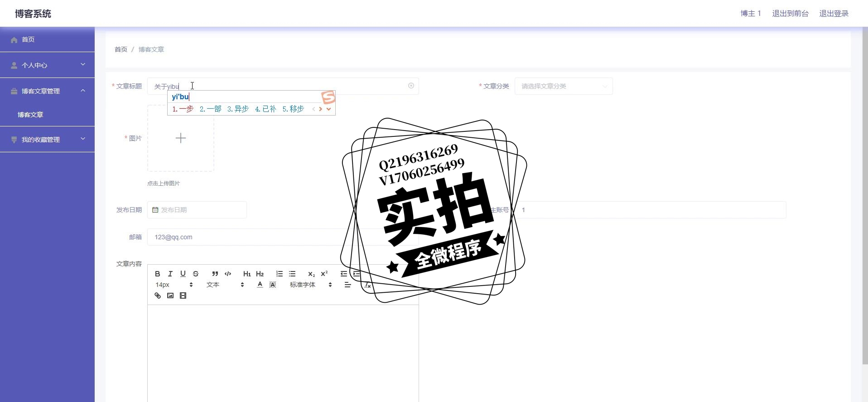Collapse the 博客文章管理 sidebar menu
Viewport: 868px width, 402px height.
tap(47, 91)
